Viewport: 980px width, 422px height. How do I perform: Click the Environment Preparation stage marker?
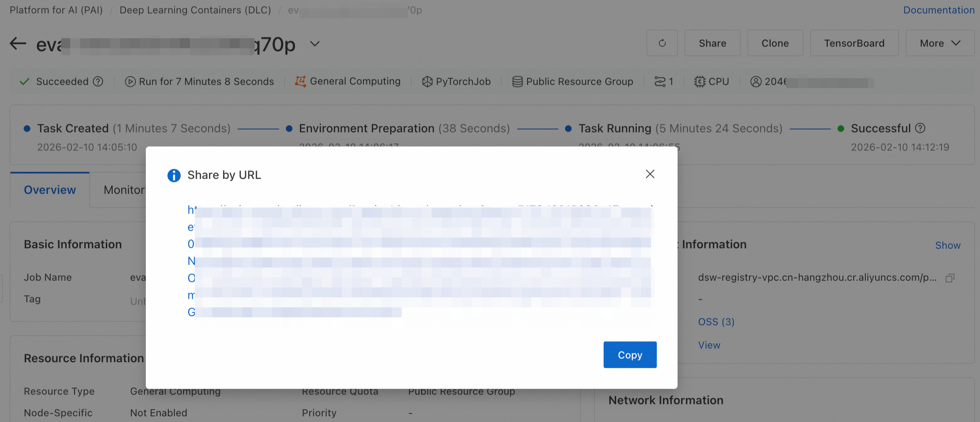(289, 128)
